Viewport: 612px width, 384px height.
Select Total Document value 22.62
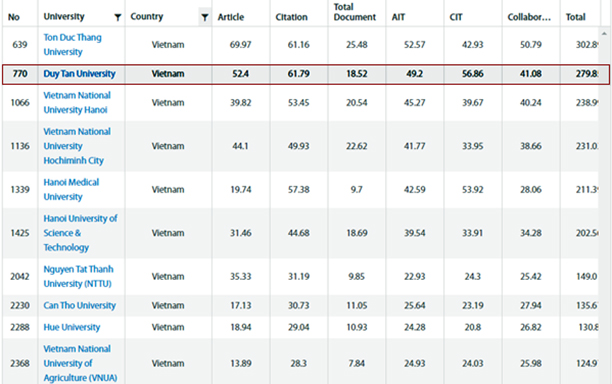coord(356,146)
